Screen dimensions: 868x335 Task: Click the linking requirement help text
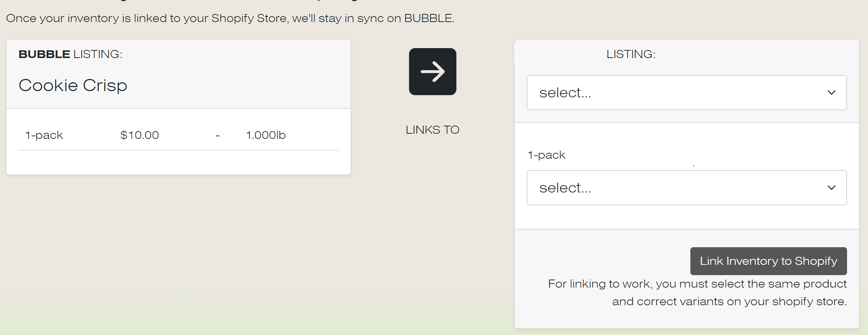click(697, 292)
